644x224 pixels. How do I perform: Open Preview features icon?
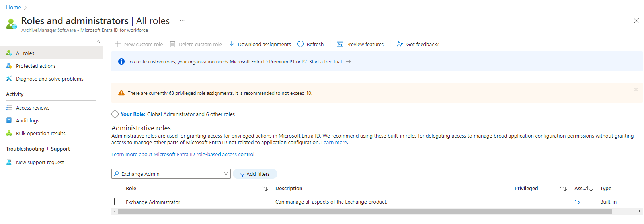click(x=340, y=44)
